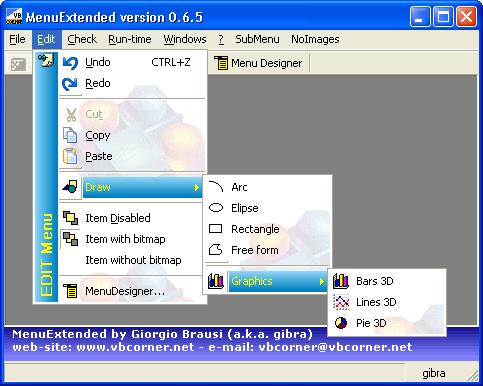The height and width of the screenshot is (386, 483).
Task: Click the Menu Designer toolbar button
Action: pos(259,63)
